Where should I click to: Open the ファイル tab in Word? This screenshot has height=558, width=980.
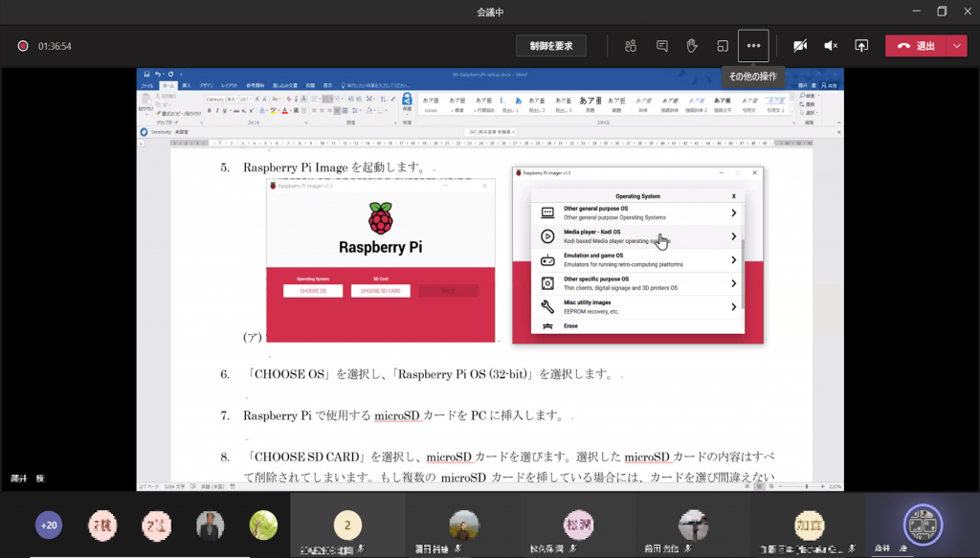click(147, 85)
